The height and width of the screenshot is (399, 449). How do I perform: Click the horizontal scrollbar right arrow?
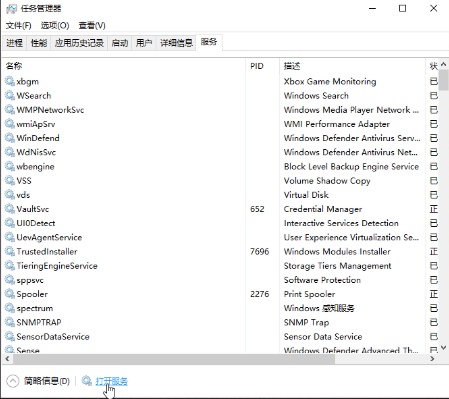tap(432, 359)
